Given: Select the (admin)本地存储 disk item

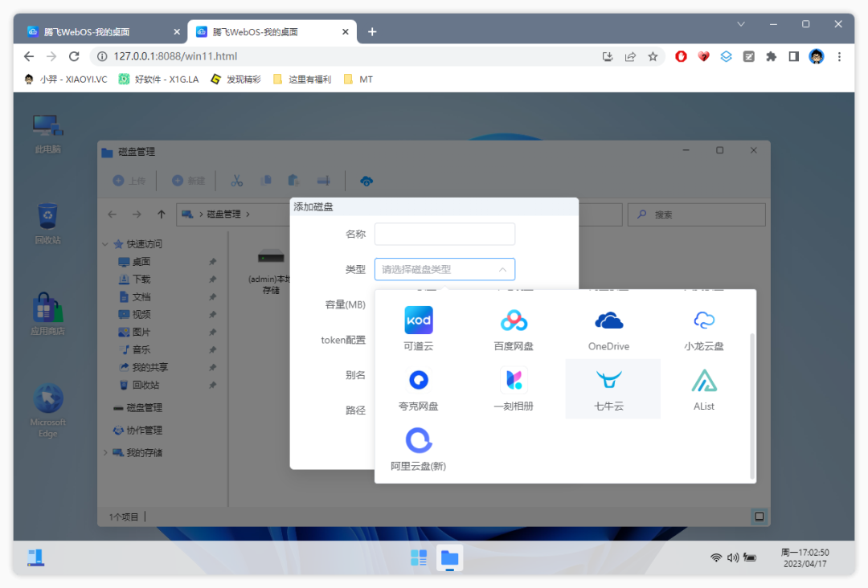Looking at the screenshot, I should pos(271,272).
